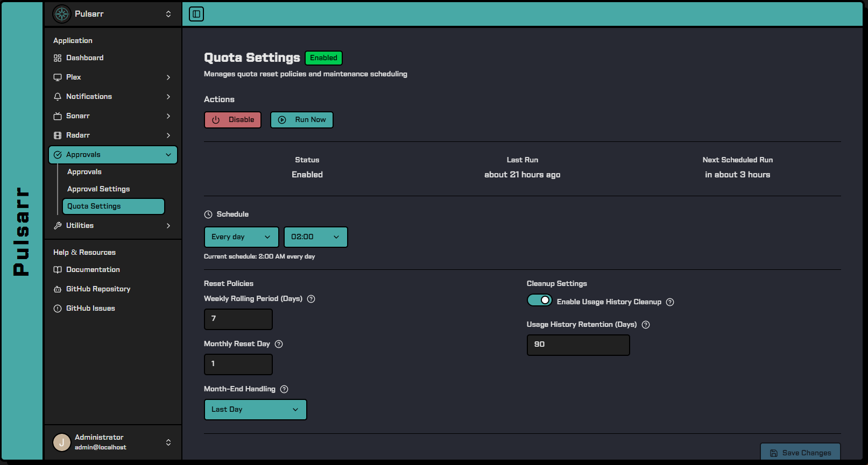Click the GitHub Repository icon
The image size is (868, 465).
[x=58, y=289]
